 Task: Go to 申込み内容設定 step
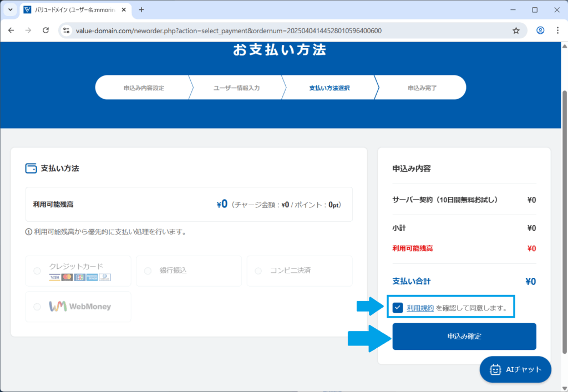click(x=143, y=88)
